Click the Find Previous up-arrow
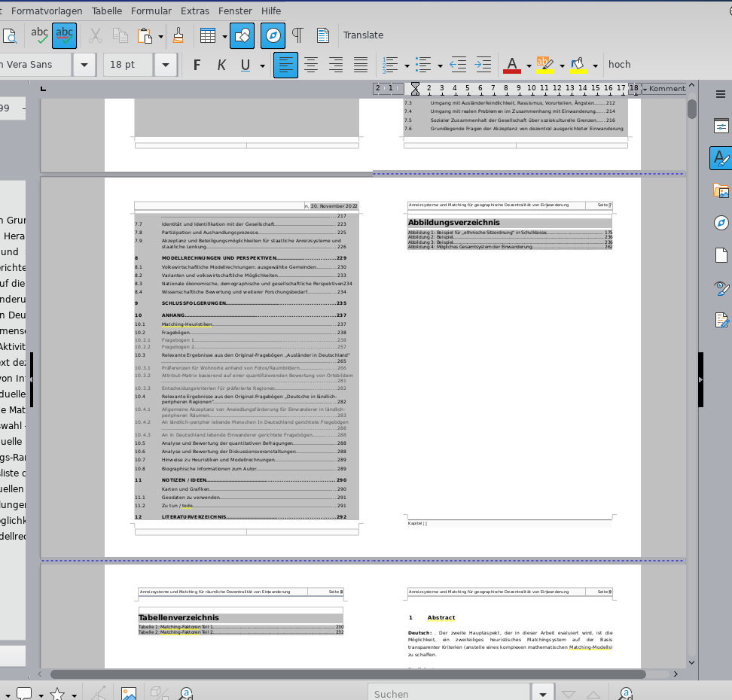 pos(593,694)
